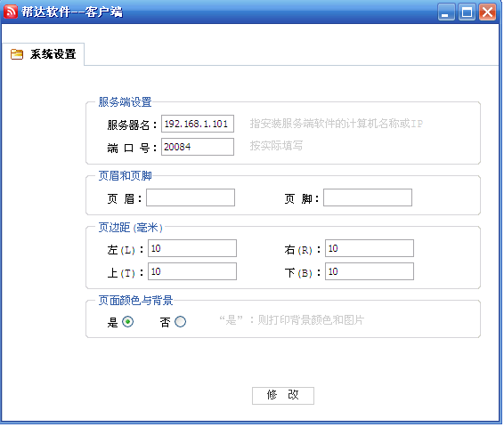Click the 页眉 text box
This screenshot has height=427, width=504.
click(191, 197)
